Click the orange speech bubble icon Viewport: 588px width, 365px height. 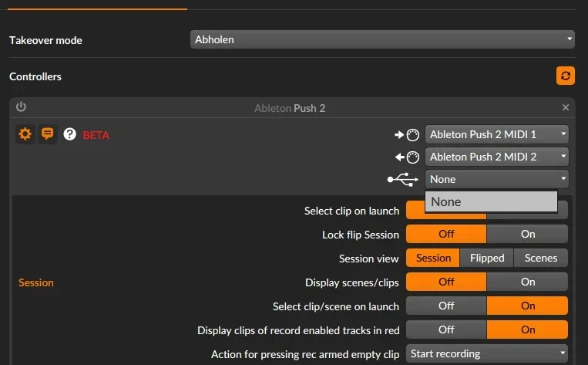point(48,134)
